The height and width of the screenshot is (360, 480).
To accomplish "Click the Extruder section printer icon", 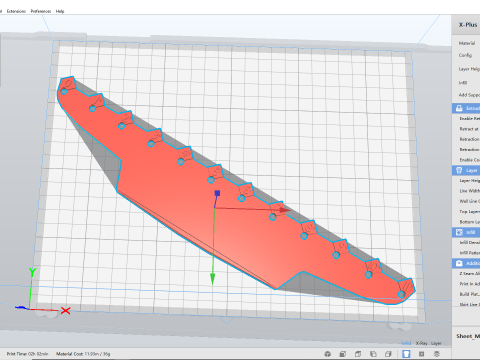I will click(459, 108).
